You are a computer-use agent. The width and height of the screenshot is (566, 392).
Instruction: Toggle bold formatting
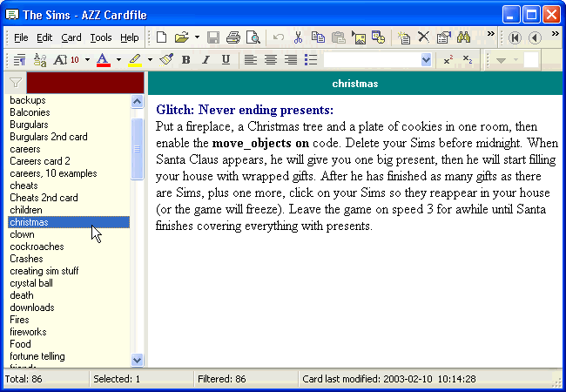tap(185, 60)
